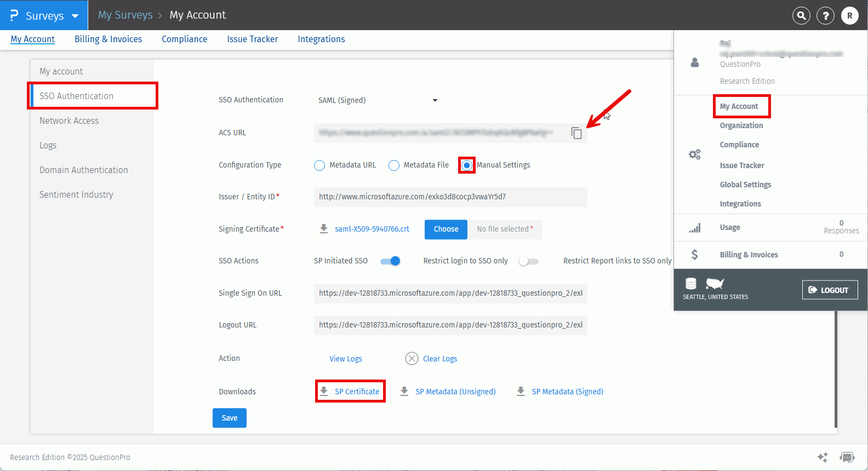Screen dimensions: 868x471
Task: Enable Restrict login to SSO only
Action: coord(528,261)
